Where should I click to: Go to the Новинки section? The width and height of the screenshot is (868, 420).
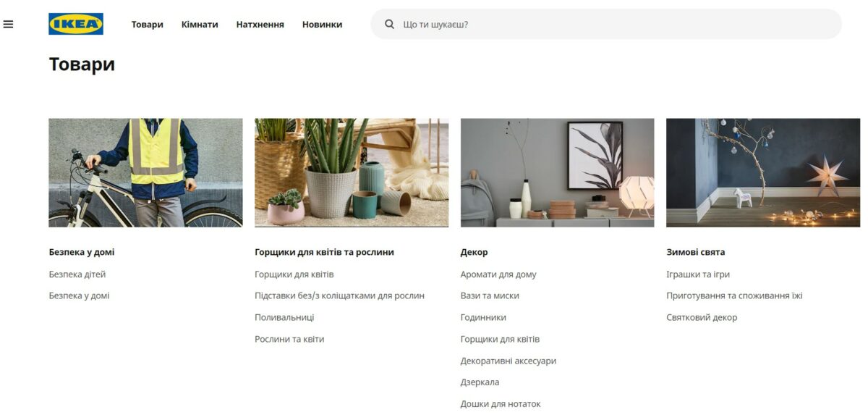[323, 25]
